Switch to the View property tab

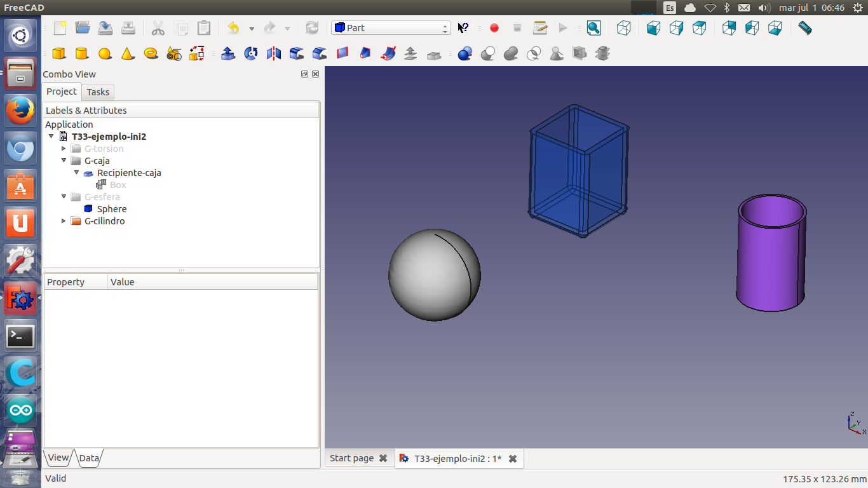click(x=58, y=457)
